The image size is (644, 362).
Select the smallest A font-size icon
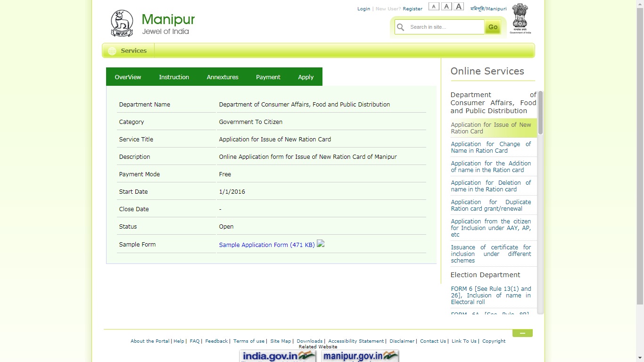click(434, 6)
